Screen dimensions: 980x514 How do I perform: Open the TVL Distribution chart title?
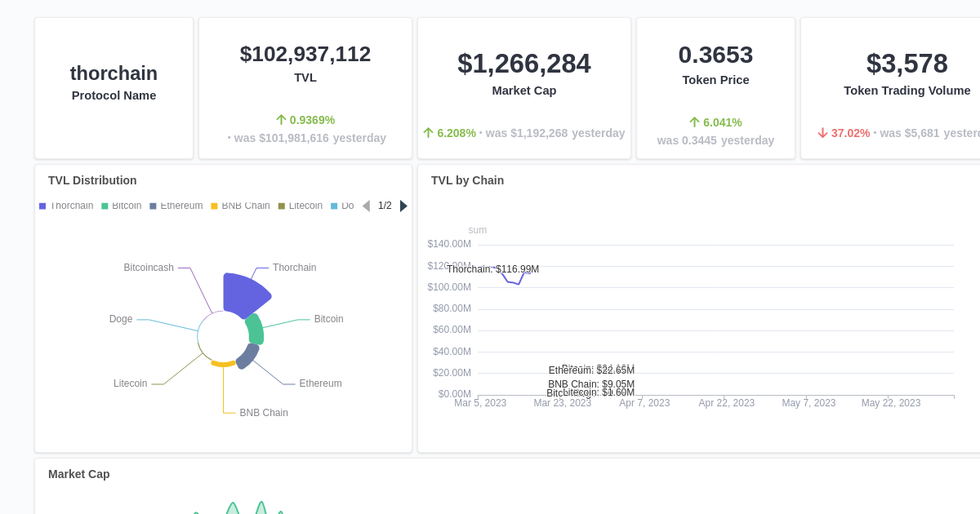point(92,180)
